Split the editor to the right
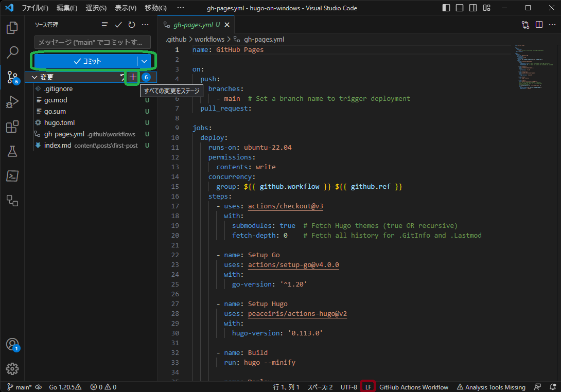 click(539, 25)
